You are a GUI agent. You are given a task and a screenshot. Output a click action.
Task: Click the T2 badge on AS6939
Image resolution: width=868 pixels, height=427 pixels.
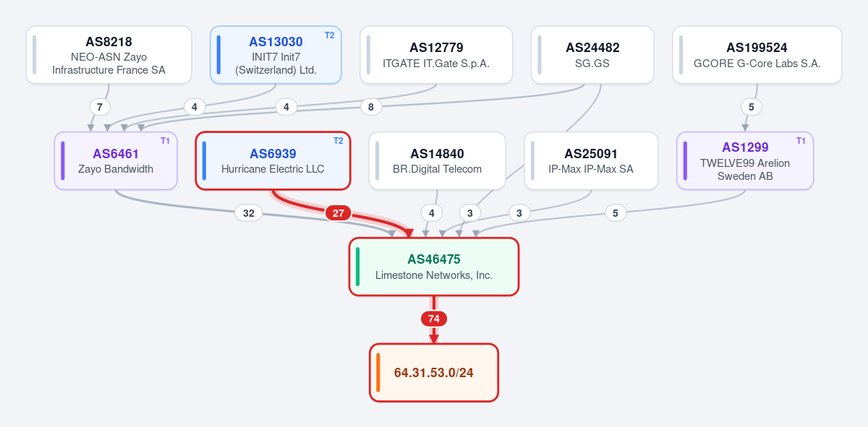tap(338, 141)
